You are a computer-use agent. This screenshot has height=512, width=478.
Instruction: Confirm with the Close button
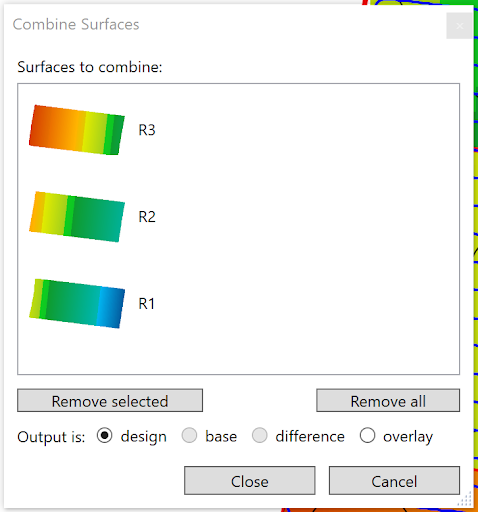click(x=250, y=481)
